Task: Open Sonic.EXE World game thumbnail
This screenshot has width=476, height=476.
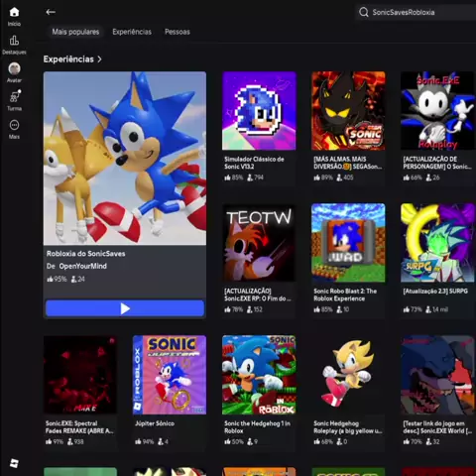Action: [x=438, y=375]
